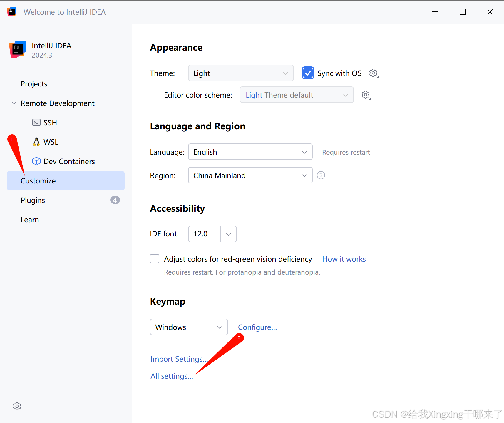Maximize the Welcome window
Image resolution: width=504 pixels, height=423 pixels.
463,12
